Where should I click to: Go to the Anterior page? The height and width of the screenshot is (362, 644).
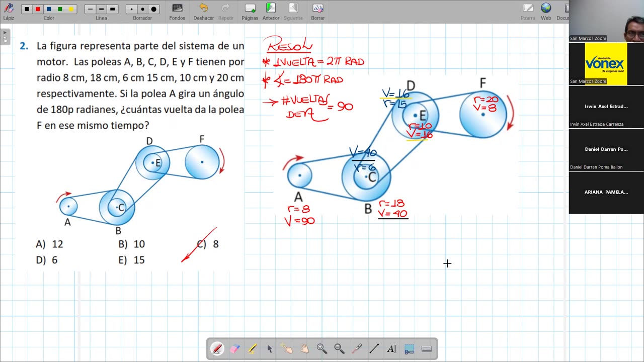tap(271, 11)
